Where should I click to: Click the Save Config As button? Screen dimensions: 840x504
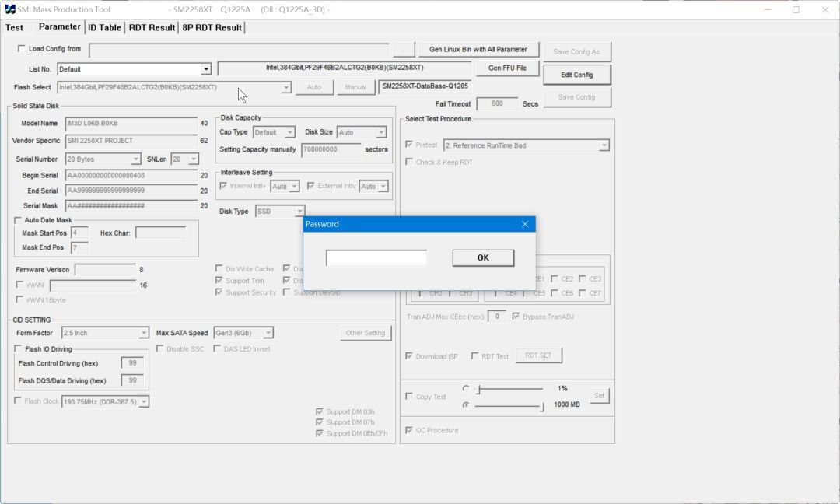coord(577,52)
